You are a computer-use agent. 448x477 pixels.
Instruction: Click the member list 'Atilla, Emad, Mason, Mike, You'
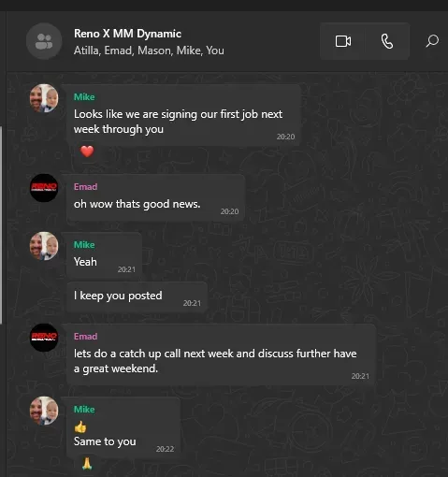[149, 51]
